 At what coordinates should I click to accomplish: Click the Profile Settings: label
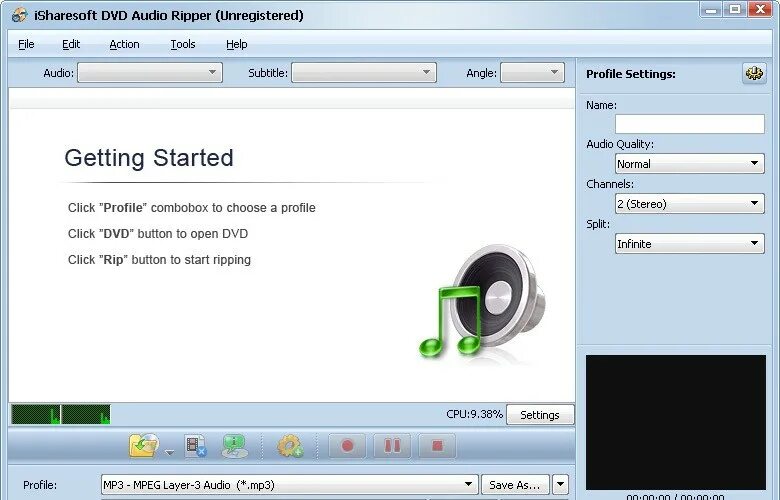[631, 74]
